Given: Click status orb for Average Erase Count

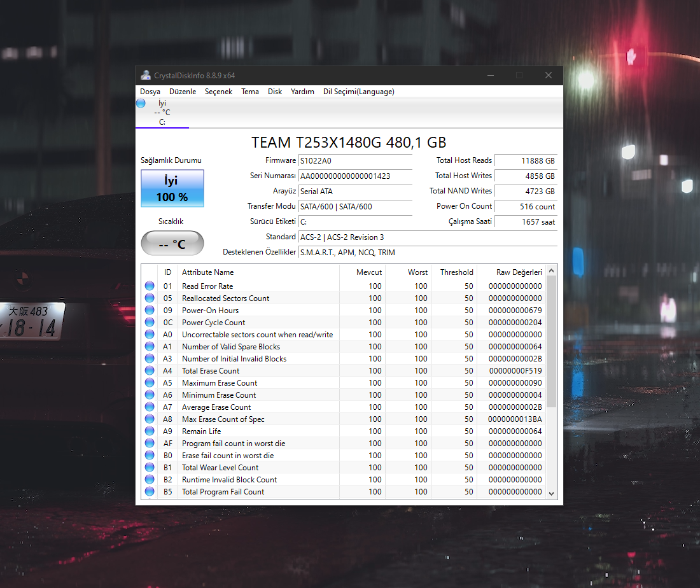Looking at the screenshot, I should click(150, 407).
